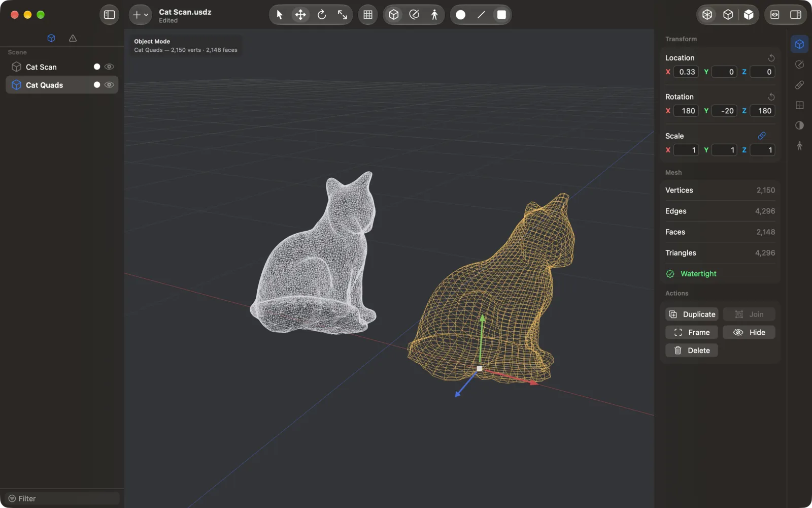Click Cat Quads' white color dot
This screenshot has height=508, width=812.
(97, 85)
